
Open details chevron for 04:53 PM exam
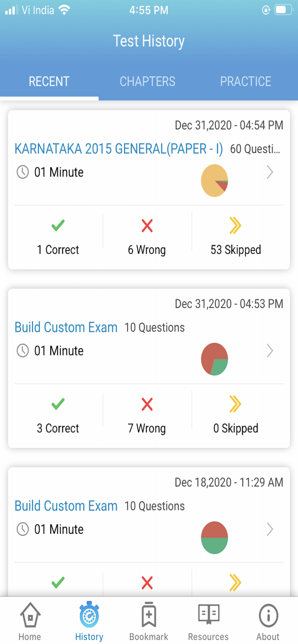(x=270, y=351)
